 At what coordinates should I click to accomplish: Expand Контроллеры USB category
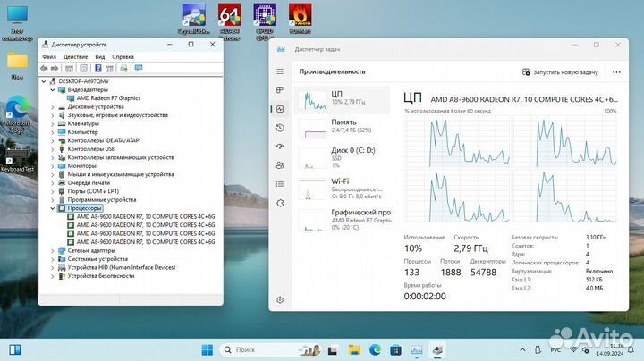[x=53, y=149]
